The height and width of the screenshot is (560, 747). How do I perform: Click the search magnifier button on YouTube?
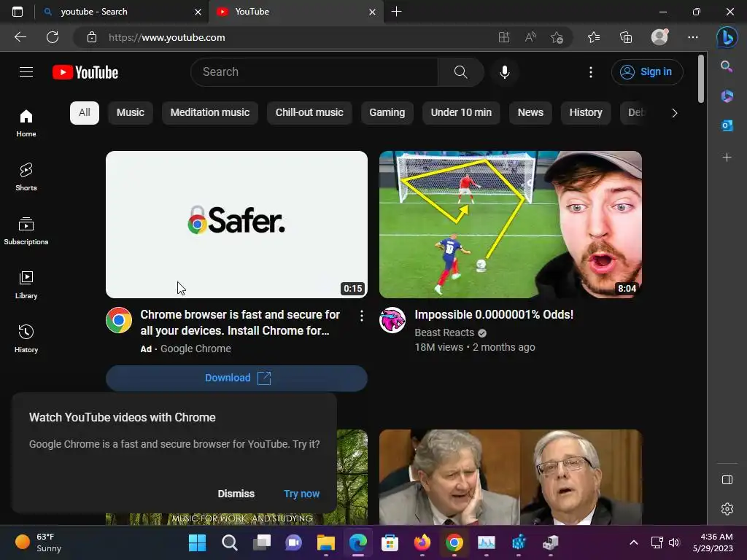tap(460, 72)
